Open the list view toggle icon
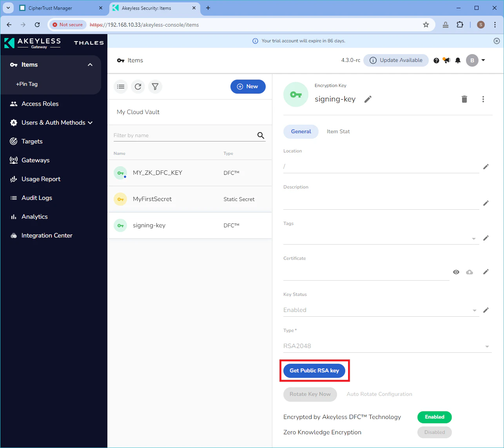This screenshot has width=504, height=448. (121, 87)
